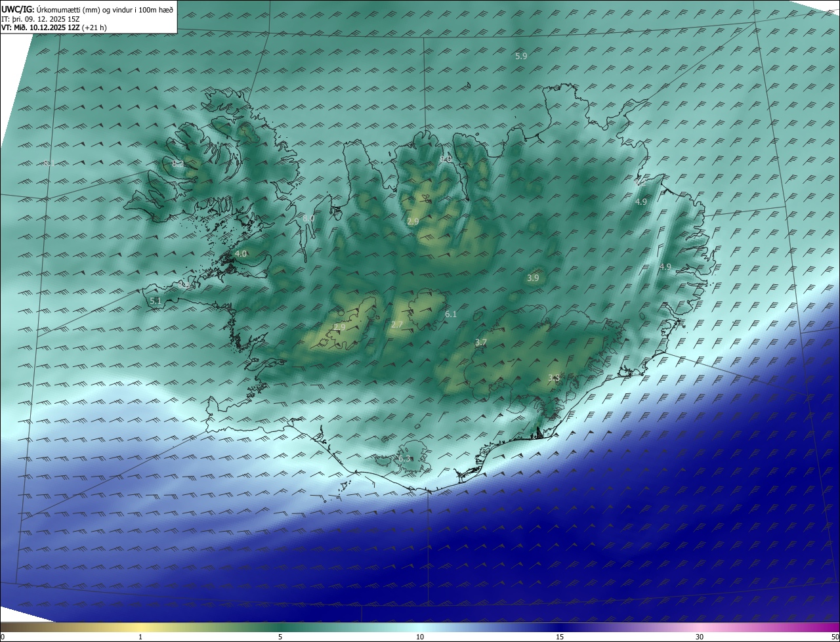Click the 2.9 value beside the 2.7 label
The height and width of the screenshot is (642, 840).
pyautogui.click(x=339, y=327)
